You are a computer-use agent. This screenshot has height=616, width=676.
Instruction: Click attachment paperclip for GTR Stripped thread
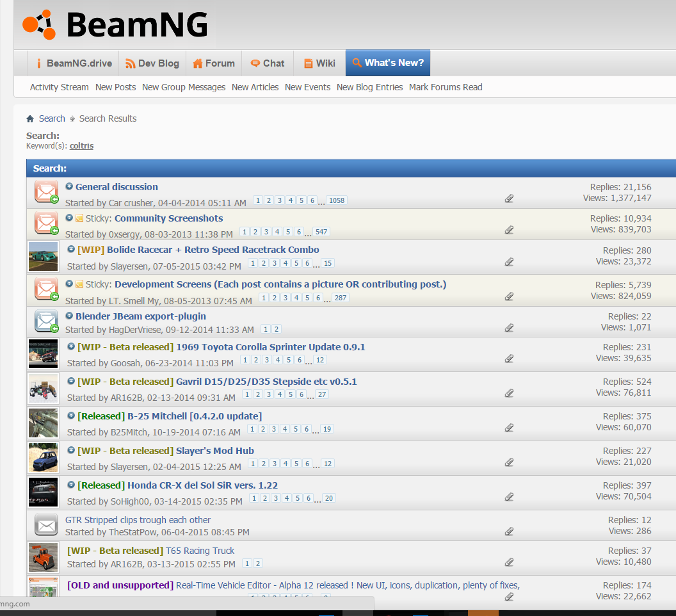point(509,531)
